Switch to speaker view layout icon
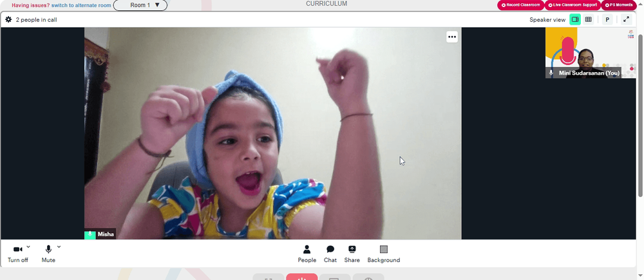The image size is (644, 280). pyautogui.click(x=575, y=19)
